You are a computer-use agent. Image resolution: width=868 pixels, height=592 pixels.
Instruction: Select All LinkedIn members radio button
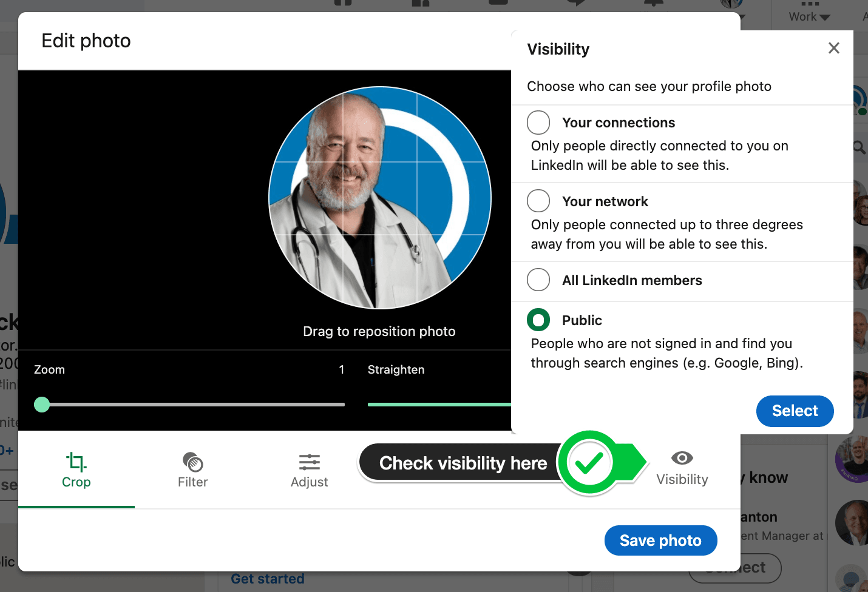click(x=538, y=280)
